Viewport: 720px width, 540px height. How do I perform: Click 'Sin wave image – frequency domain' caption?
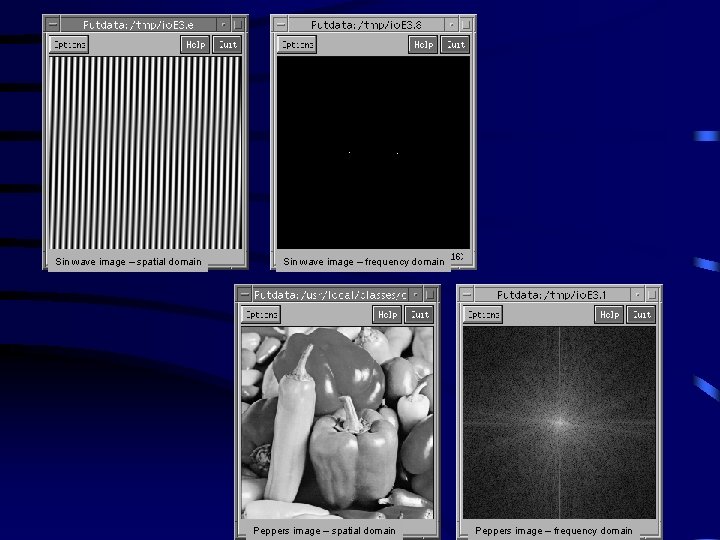click(x=364, y=262)
